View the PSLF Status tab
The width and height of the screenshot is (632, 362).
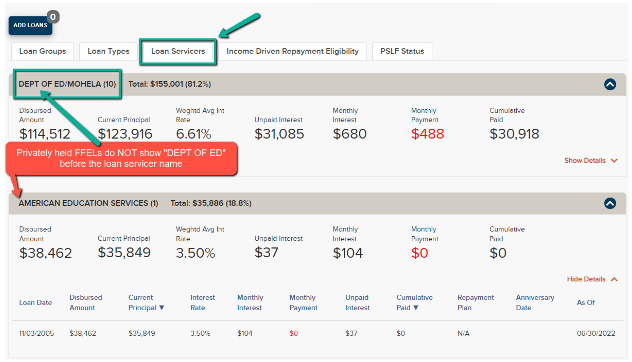(x=402, y=51)
